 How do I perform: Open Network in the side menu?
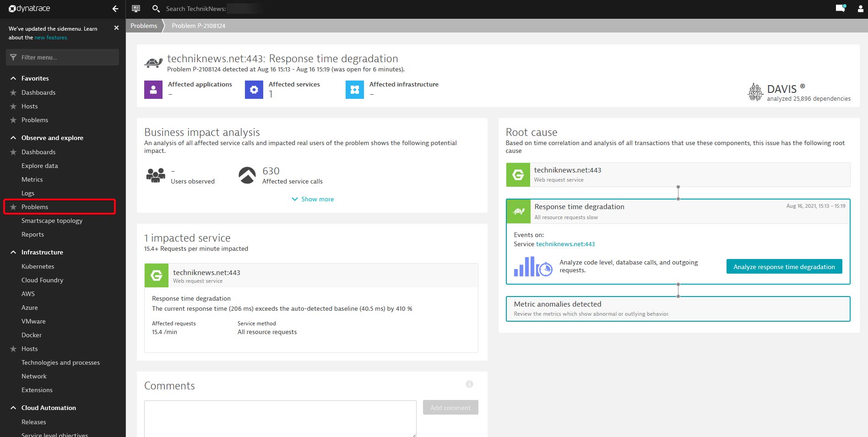click(34, 376)
